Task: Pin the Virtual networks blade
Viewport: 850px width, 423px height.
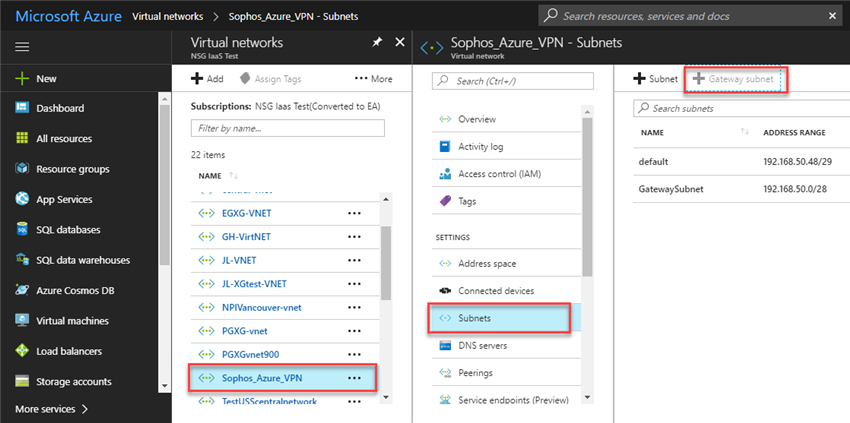Action: (377, 42)
